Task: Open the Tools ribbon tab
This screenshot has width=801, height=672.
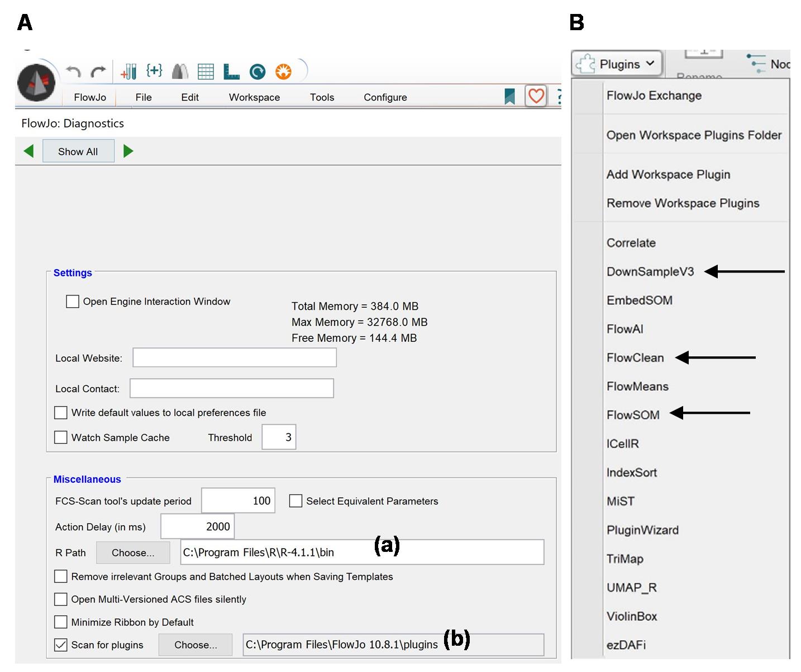Action: 322,97
